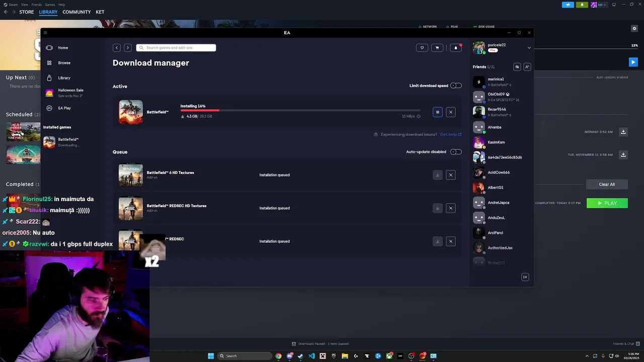Click download icon for November 11 item

coord(623,155)
